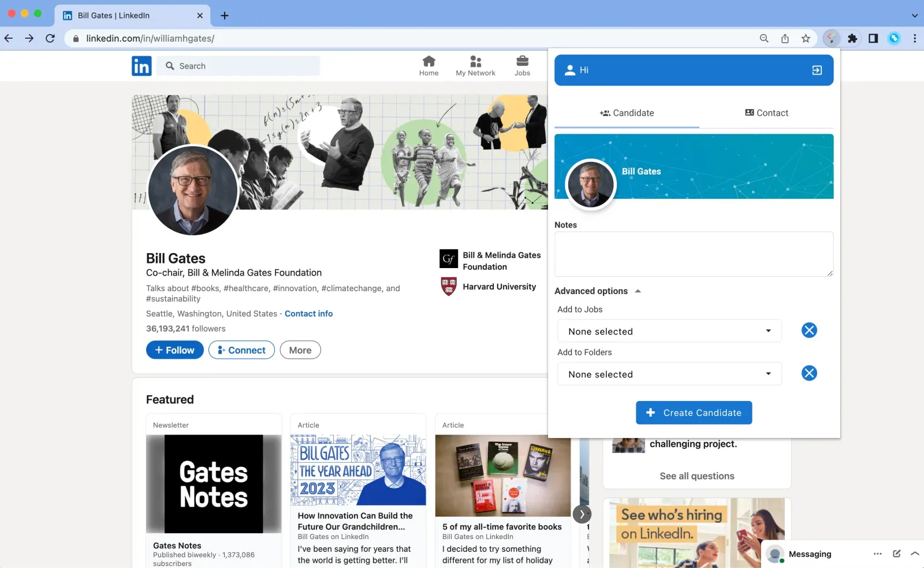The width and height of the screenshot is (924, 568).
Task: Clear the Add to Jobs selection with the X icon
Action: point(808,331)
